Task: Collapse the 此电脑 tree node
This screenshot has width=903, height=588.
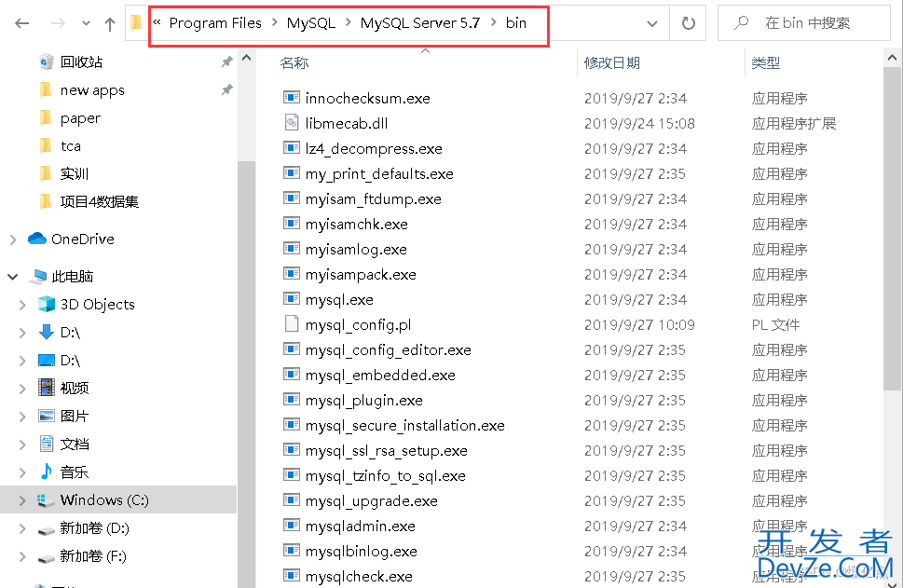Action: click(13, 277)
